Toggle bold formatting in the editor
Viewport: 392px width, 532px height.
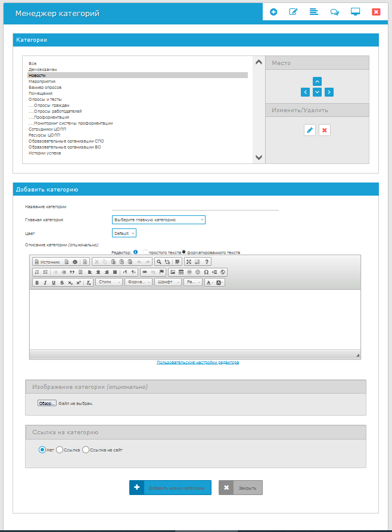[37, 283]
